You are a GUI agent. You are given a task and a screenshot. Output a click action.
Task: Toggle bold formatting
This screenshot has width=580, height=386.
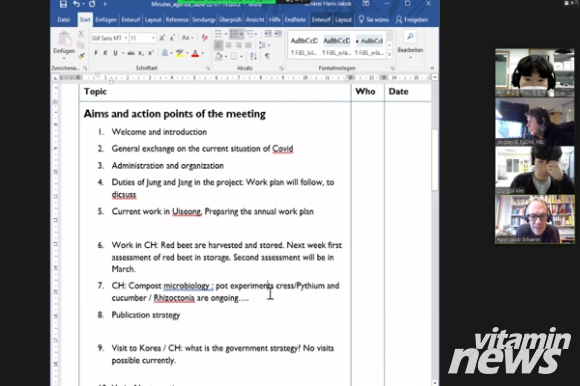96,53
